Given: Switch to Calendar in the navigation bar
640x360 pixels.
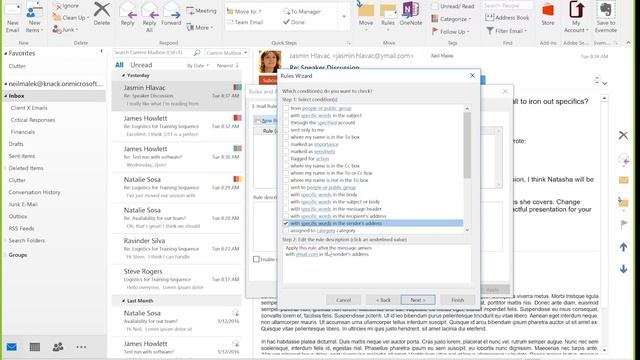Looking at the screenshot, I should (x=35, y=347).
